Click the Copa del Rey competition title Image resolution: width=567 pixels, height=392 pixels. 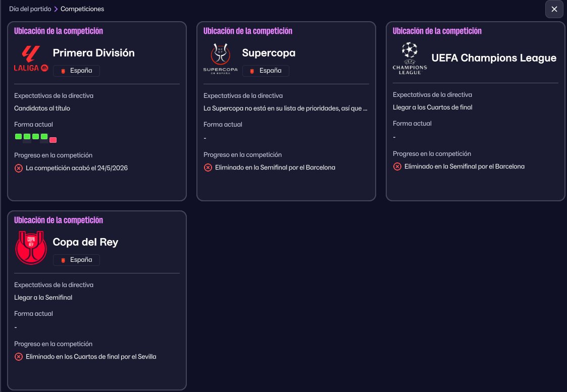[85, 242]
